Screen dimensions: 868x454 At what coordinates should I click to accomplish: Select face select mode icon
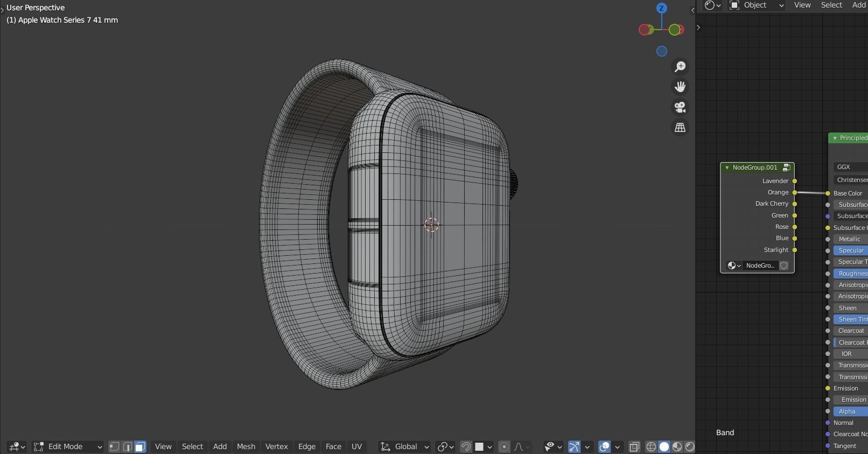coord(140,446)
